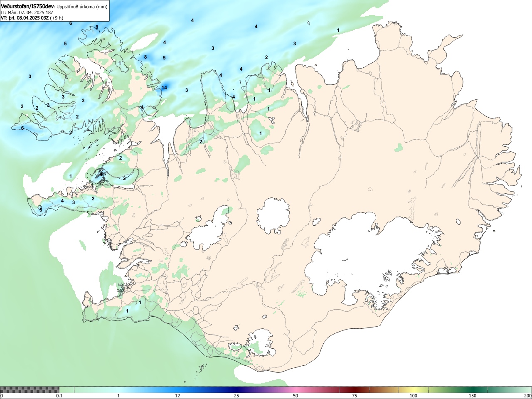Screen dimensions: 532x399
Task: Pick the checkered transparent segment of the color scale
Action: [30, 389]
